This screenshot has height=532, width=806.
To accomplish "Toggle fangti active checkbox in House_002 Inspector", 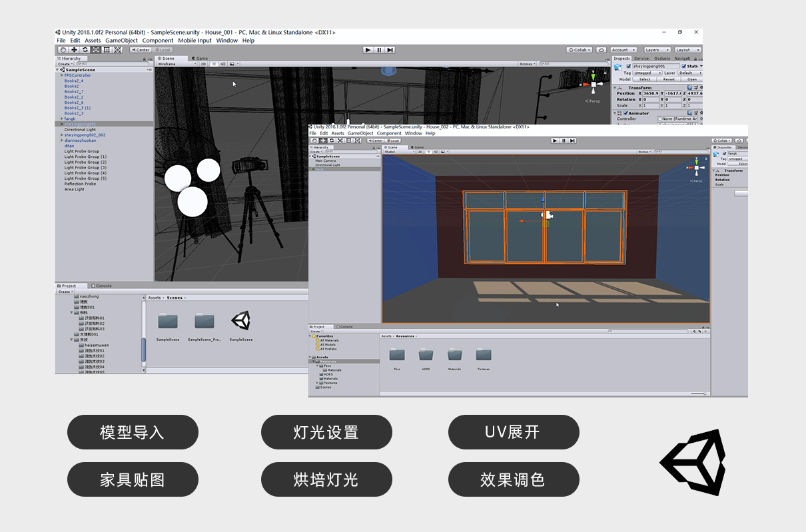I will [x=725, y=154].
